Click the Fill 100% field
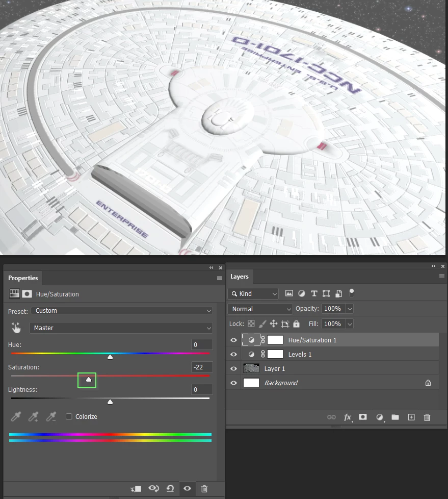Viewport: 448px width, 499px height. coord(333,324)
